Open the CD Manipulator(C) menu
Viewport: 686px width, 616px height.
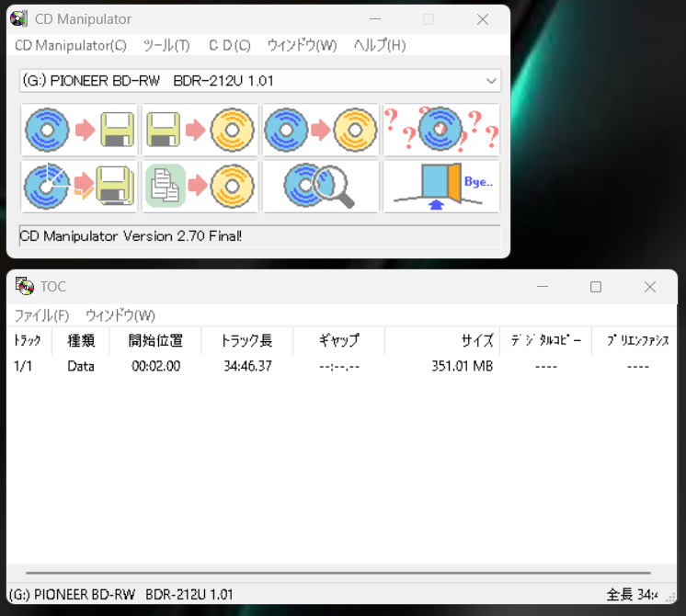pyautogui.click(x=71, y=45)
